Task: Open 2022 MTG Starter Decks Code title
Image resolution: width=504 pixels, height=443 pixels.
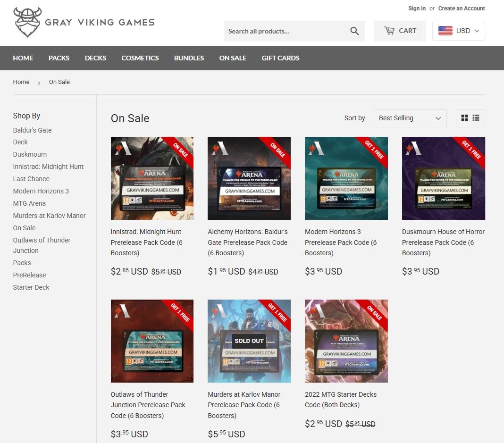Action: [x=340, y=400]
